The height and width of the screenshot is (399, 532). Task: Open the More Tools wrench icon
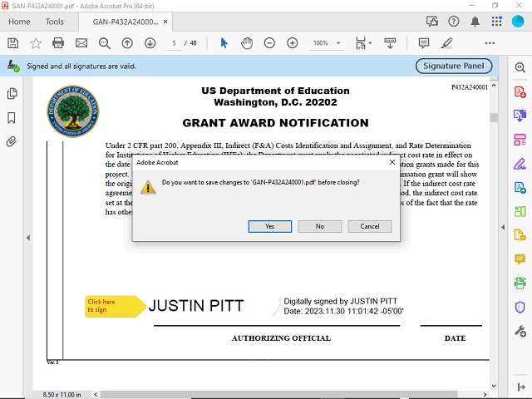pos(520,331)
